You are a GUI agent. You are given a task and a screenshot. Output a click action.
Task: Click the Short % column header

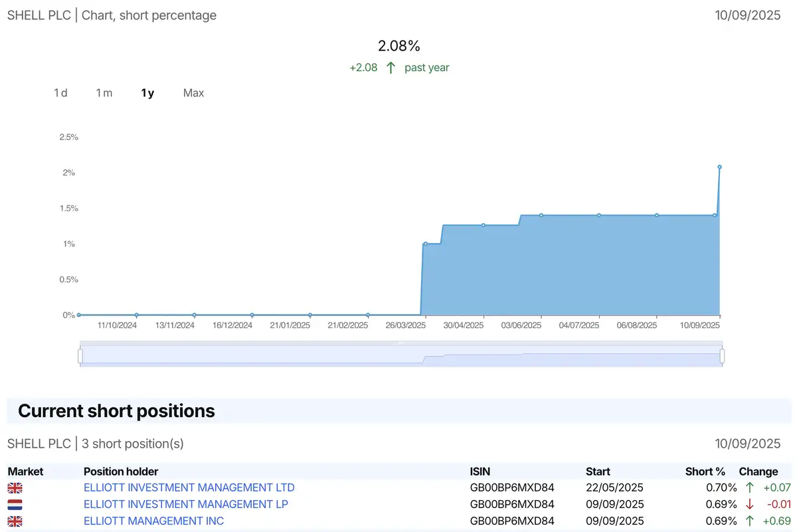pos(705,472)
